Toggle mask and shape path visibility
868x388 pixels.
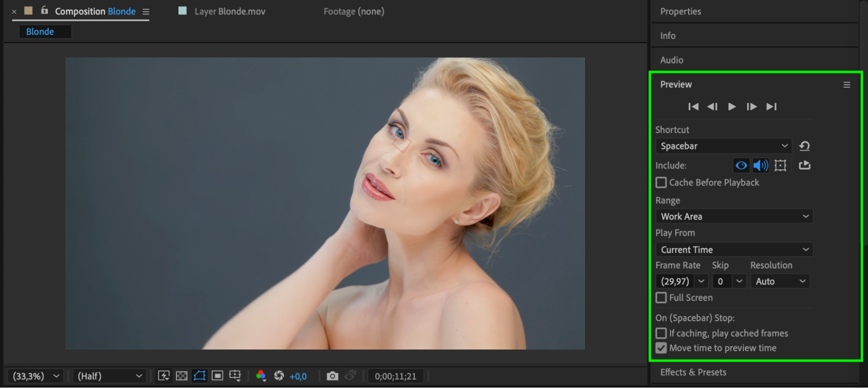[200, 376]
